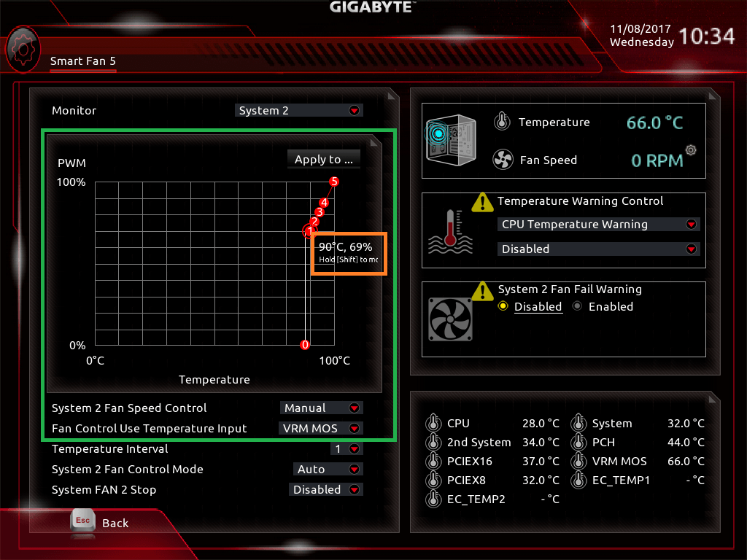Viewport: 747px width, 560px height.
Task: Click the Back label
Action: 115,524
